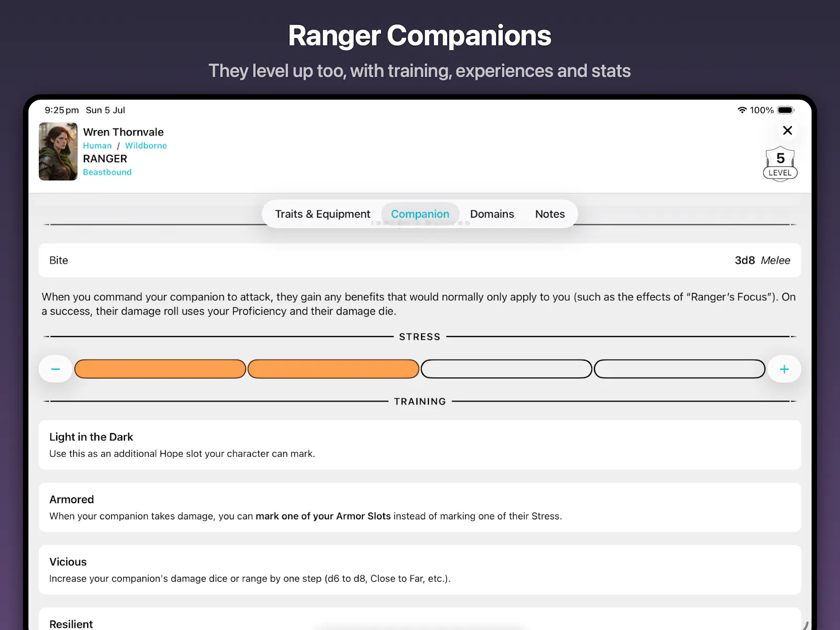Tap the Beastbound subclass link
The height and width of the screenshot is (630, 840).
[x=107, y=172]
